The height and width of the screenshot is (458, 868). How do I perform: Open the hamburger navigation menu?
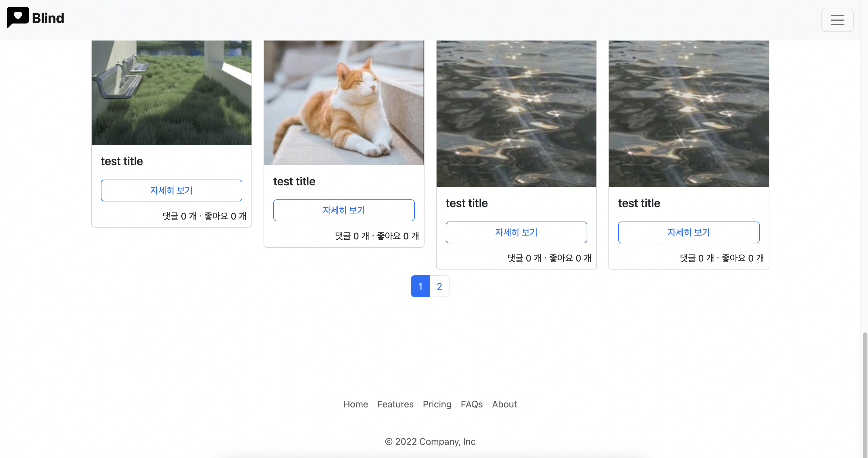837,20
